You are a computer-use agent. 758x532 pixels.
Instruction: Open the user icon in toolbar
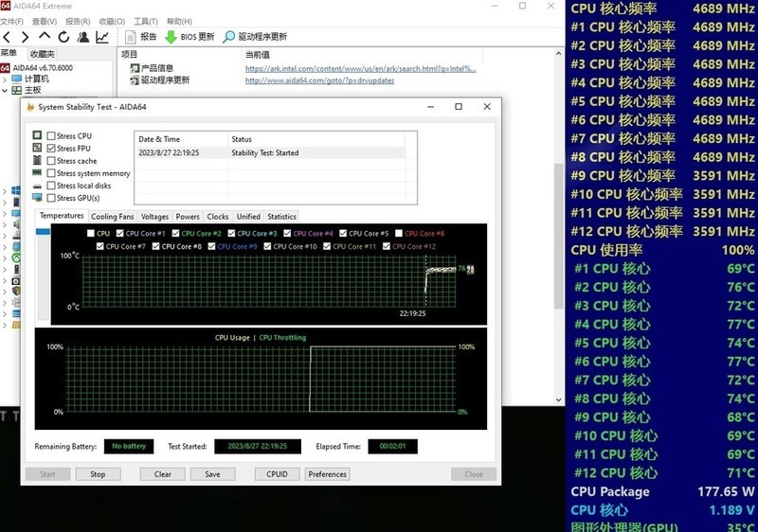(x=82, y=37)
